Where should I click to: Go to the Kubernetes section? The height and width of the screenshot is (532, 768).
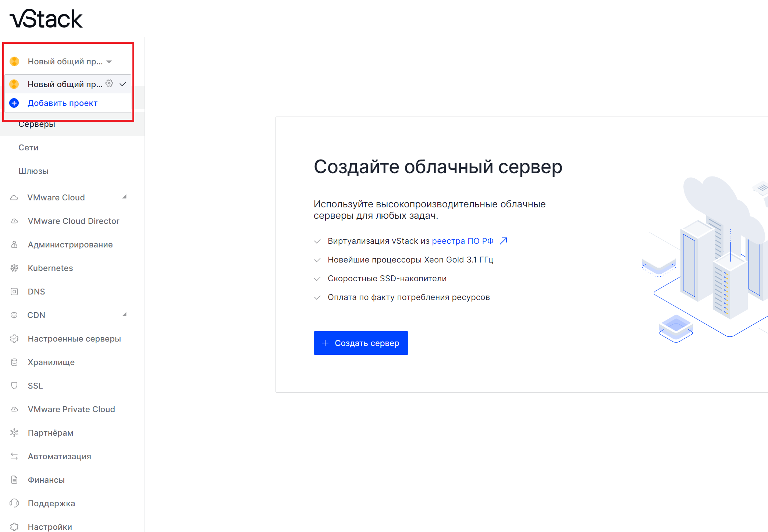point(50,268)
